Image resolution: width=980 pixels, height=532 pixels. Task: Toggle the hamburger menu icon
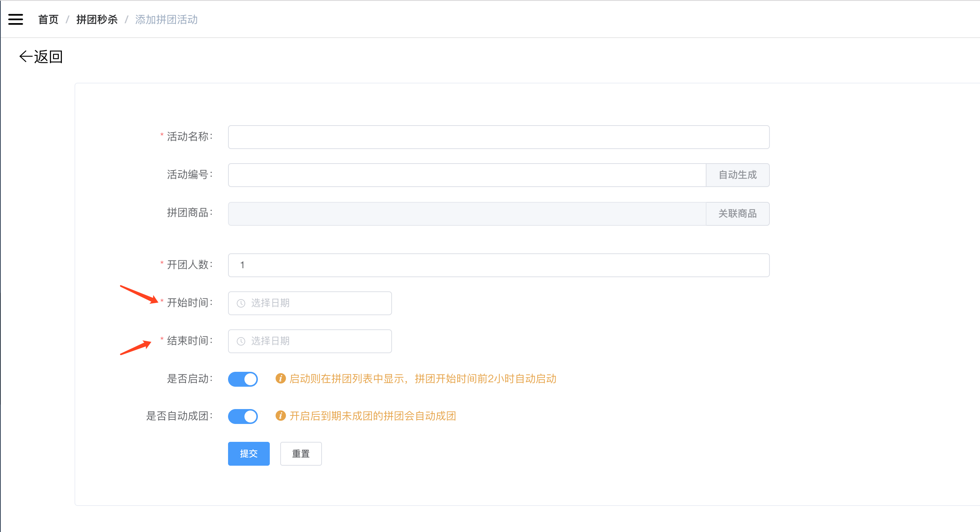coord(16,19)
